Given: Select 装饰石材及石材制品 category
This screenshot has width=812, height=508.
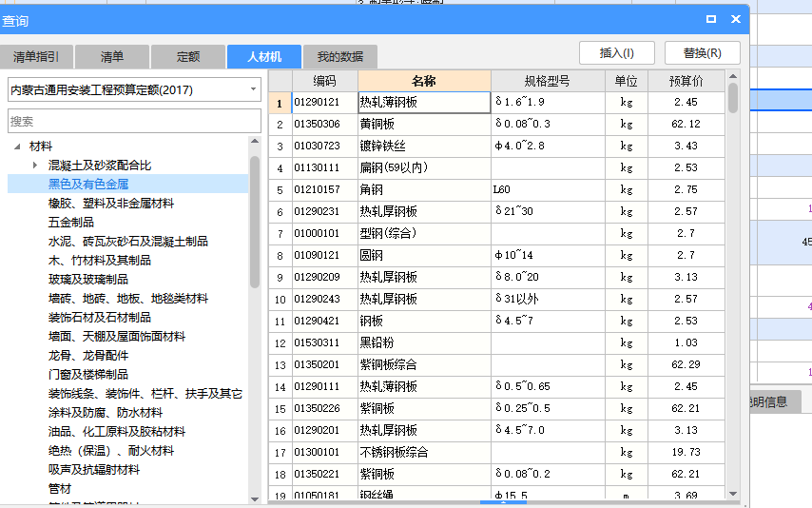Looking at the screenshot, I should coord(100,317).
